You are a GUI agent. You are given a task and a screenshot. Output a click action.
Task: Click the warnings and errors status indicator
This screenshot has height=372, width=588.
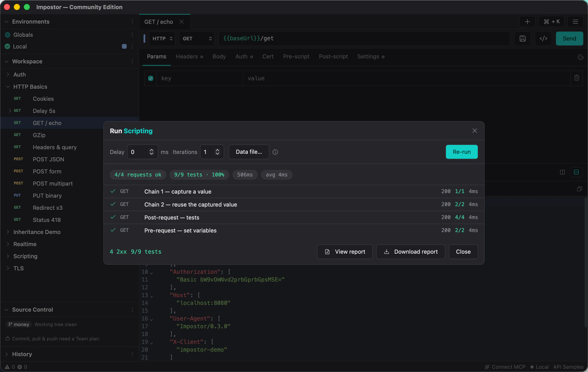[x=16, y=367]
